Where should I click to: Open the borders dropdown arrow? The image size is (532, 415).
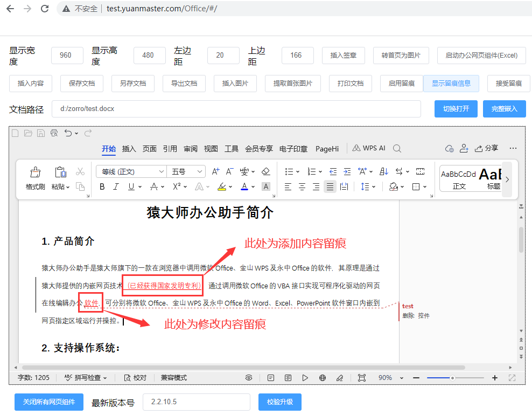(x=425, y=187)
